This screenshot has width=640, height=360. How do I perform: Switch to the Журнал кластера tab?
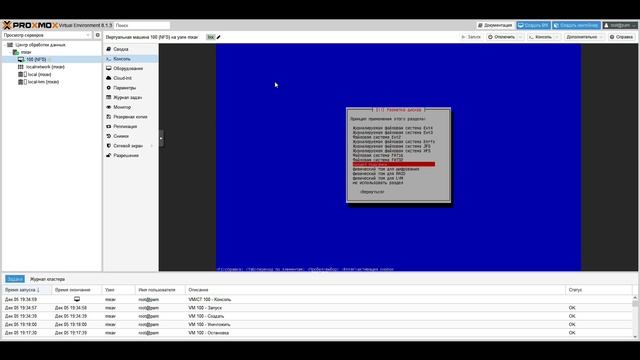click(47, 279)
